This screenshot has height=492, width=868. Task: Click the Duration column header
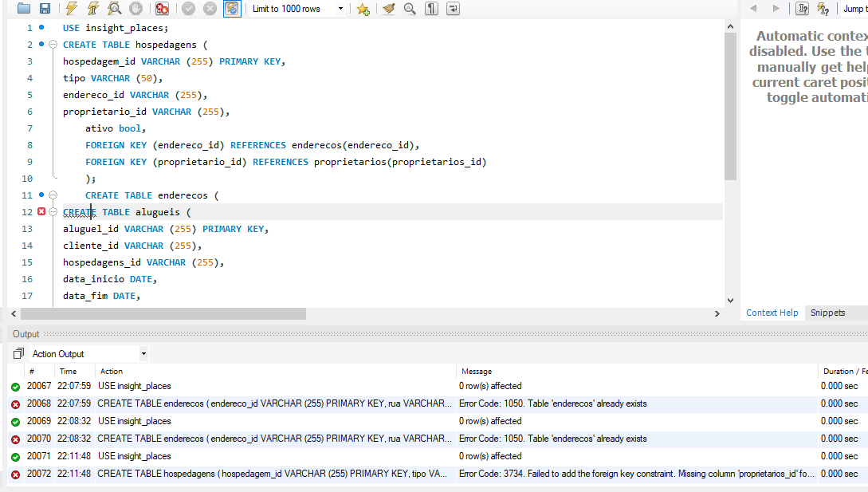coord(843,372)
